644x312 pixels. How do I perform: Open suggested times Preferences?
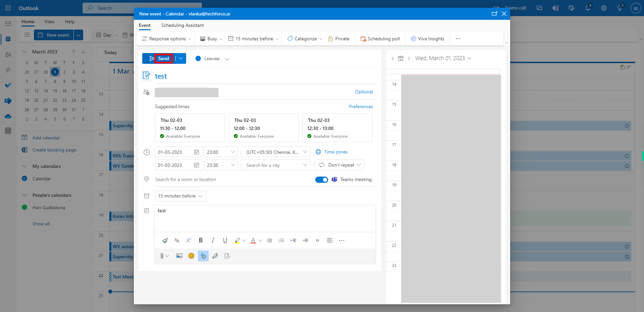point(361,106)
